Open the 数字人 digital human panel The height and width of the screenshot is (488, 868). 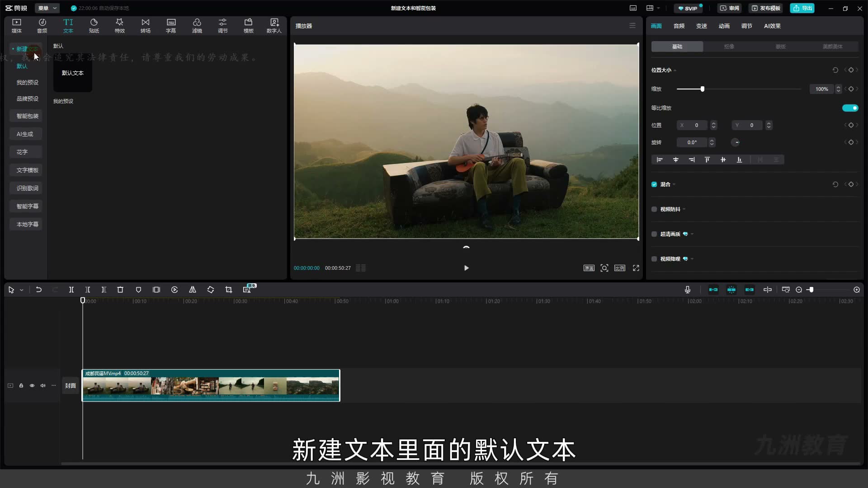[x=274, y=26]
